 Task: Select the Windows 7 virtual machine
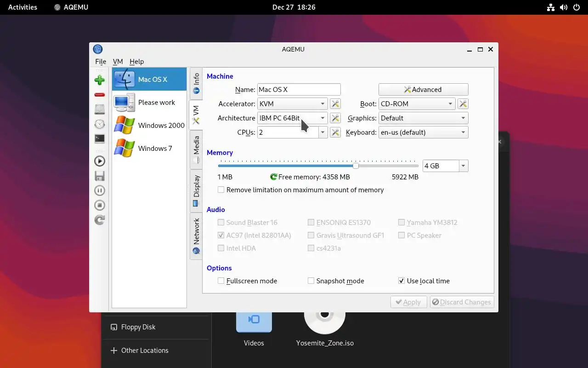pyautogui.click(x=149, y=148)
